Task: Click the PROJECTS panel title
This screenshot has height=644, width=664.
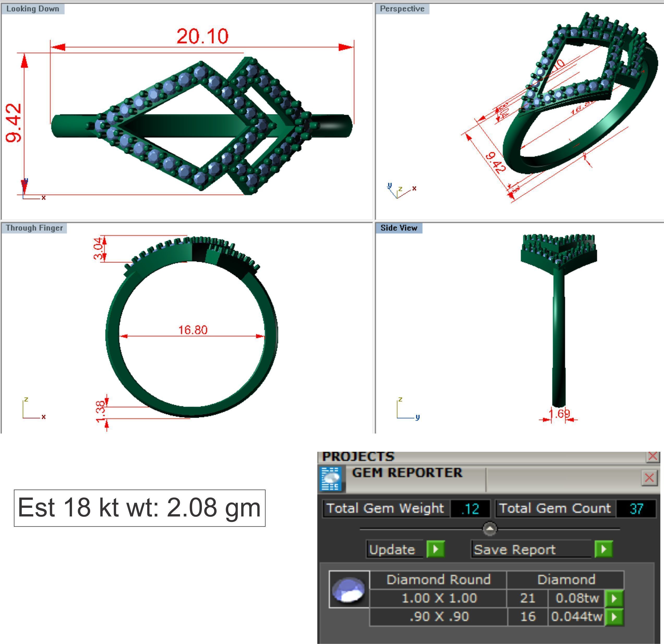Action: pos(358,456)
